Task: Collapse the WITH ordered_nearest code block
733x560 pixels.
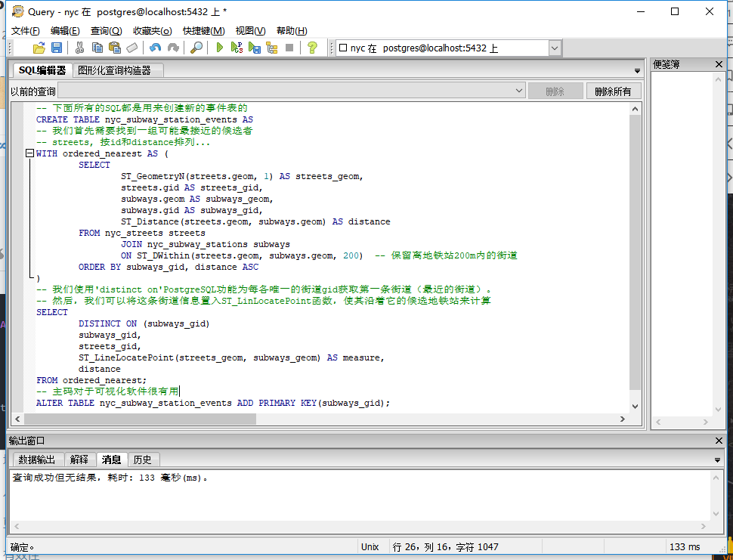Action: (x=29, y=153)
